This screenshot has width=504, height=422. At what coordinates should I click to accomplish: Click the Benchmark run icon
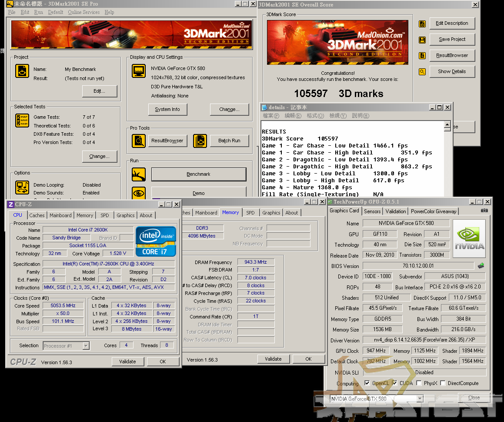139,174
